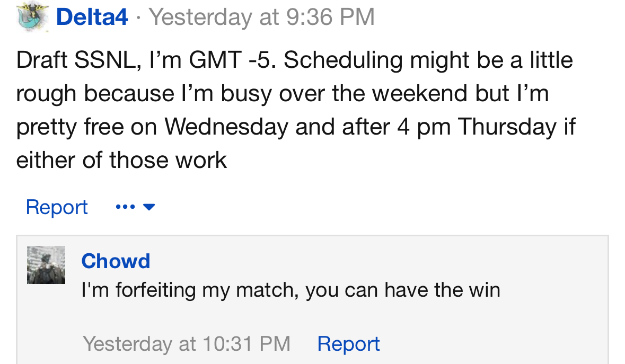Click the 10:31 PM comment timestamp
625x364 pixels.
(x=187, y=344)
